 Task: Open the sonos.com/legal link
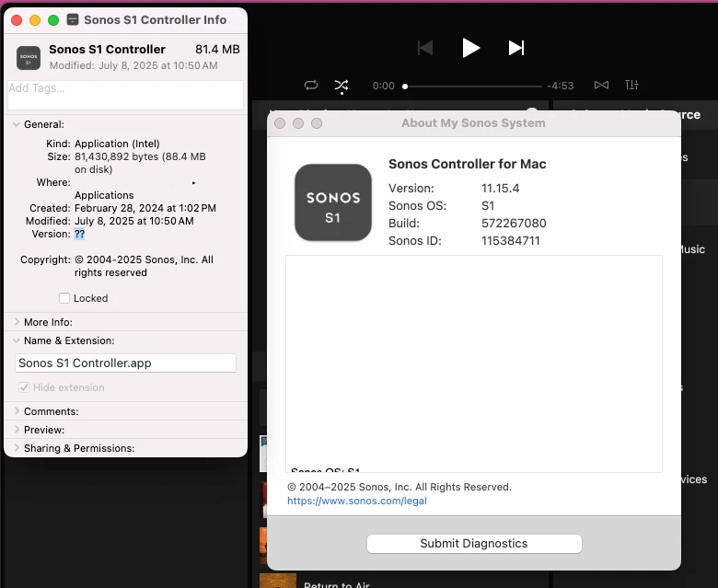point(357,501)
